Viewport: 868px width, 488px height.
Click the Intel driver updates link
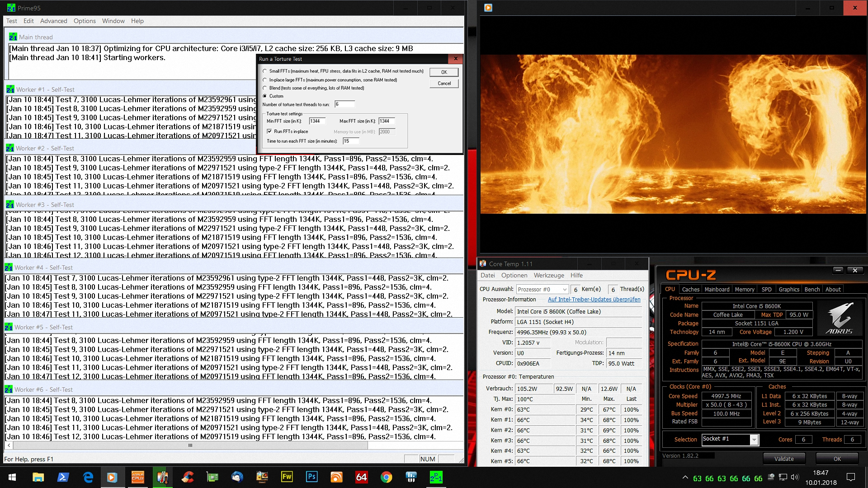tap(594, 300)
